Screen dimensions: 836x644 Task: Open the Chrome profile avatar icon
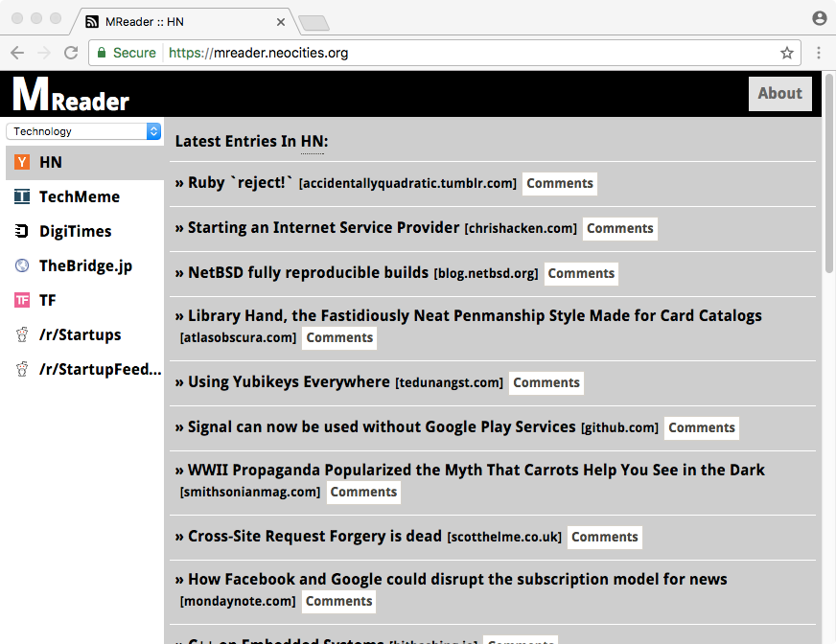click(820, 18)
